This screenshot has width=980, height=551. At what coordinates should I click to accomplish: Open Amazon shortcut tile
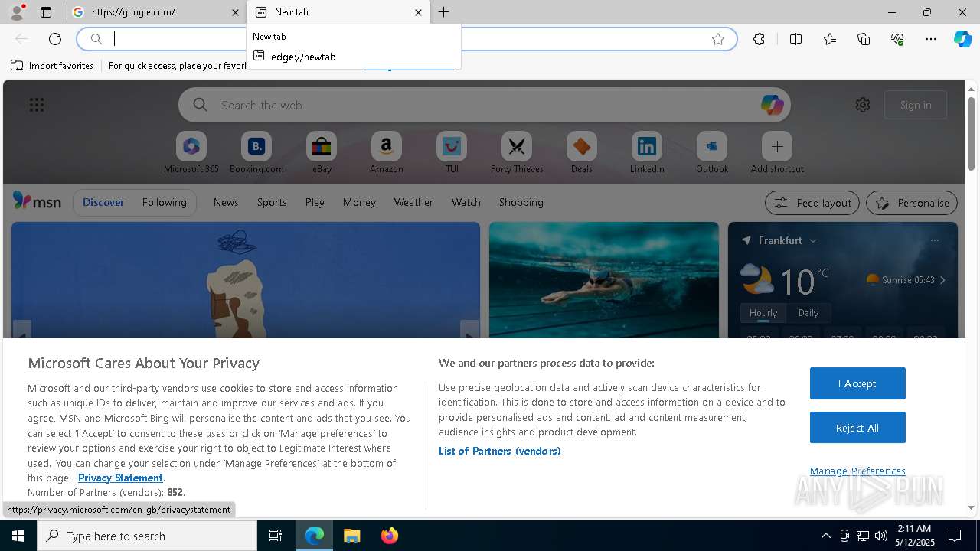click(x=386, y=152)
